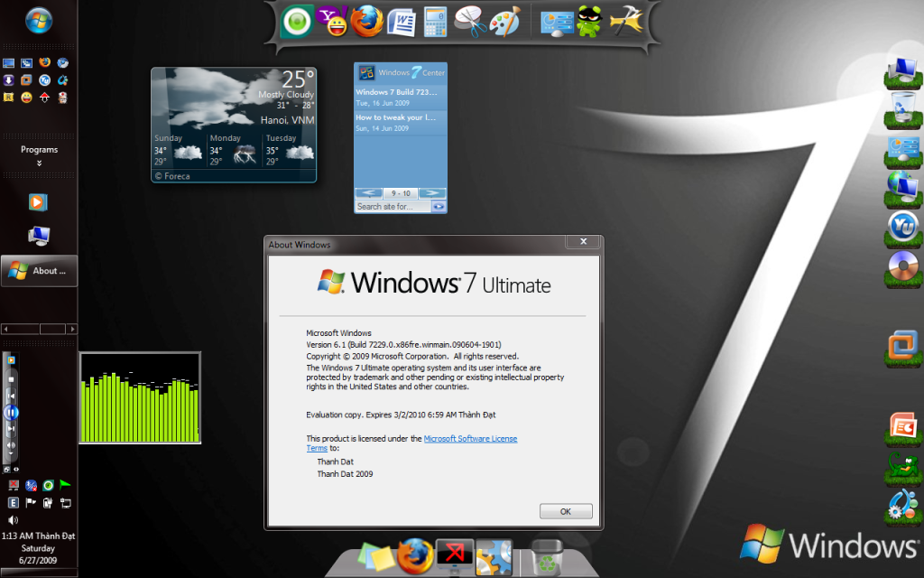Open Yahoo Messenger from top dock
924x578 pixels.
click(332, 22)
